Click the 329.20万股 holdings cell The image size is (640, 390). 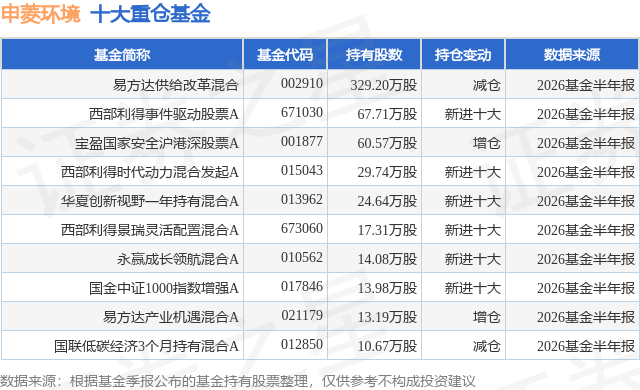(384, 85)
